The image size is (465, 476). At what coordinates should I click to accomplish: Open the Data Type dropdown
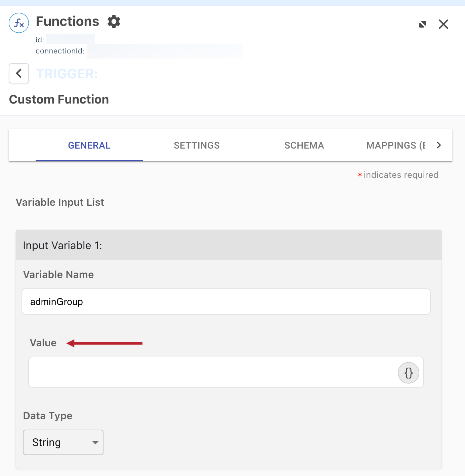click(x=63, y=442)
